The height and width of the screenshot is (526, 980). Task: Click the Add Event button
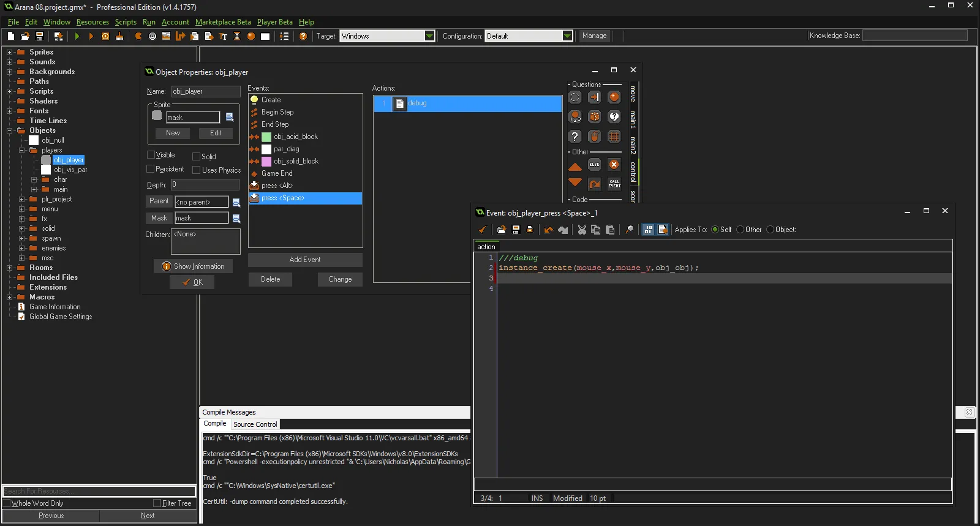point(305,260)
